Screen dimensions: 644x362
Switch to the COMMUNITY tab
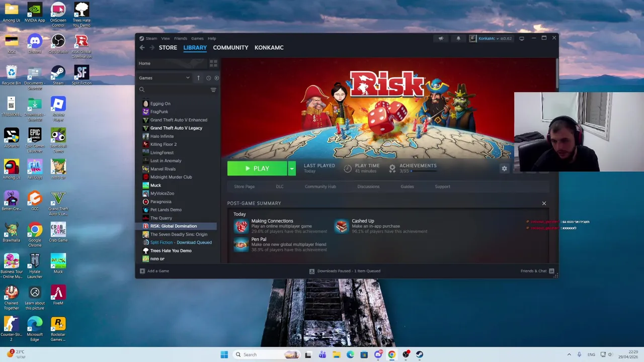(230, 48)
